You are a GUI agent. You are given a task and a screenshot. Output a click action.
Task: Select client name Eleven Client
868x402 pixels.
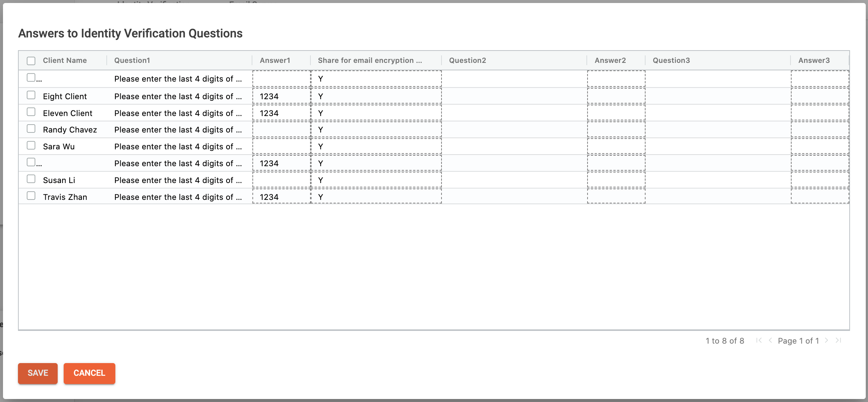[x=67, y=113]
